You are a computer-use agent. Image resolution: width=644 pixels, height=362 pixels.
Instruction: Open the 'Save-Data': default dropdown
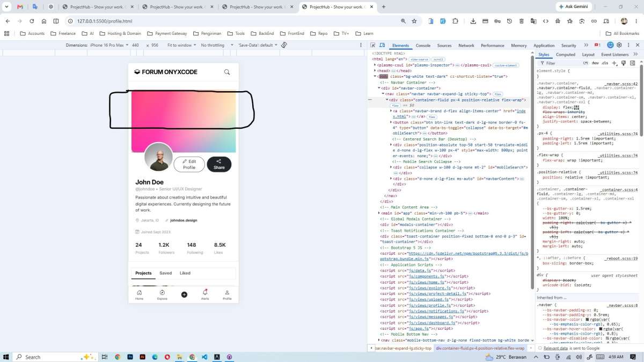coord(258,45)
